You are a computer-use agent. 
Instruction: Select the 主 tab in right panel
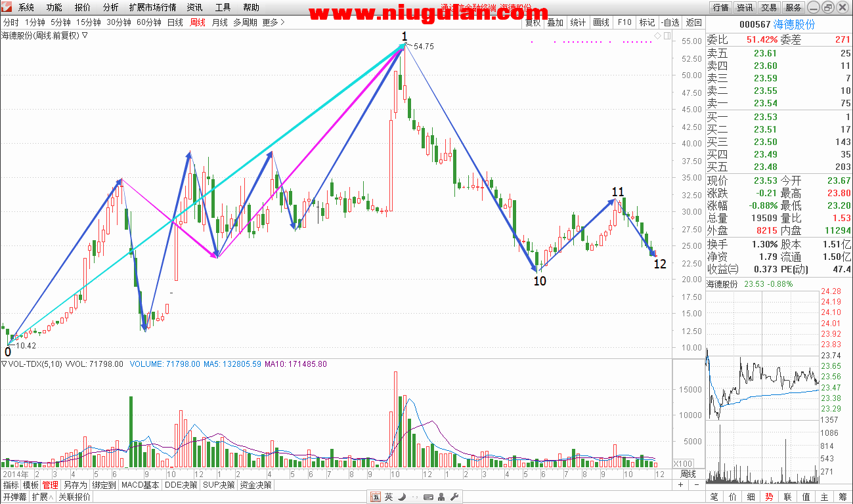[x=824, y=497]
